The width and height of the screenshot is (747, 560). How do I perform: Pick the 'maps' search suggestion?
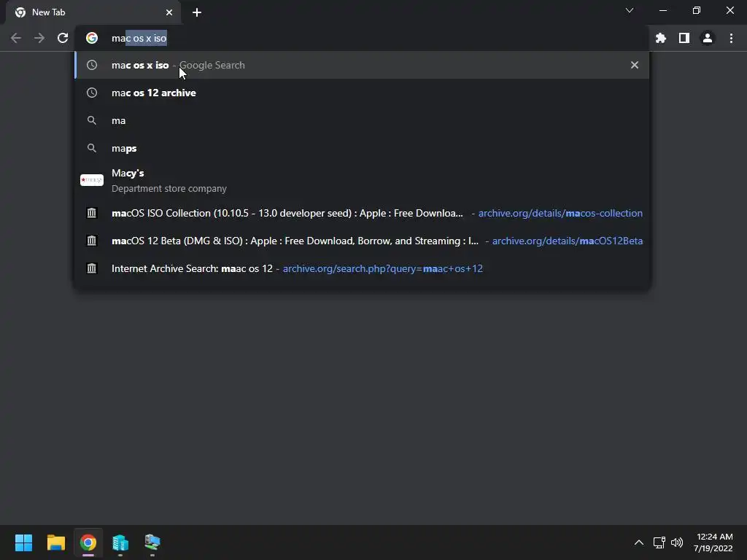point(362,147)
